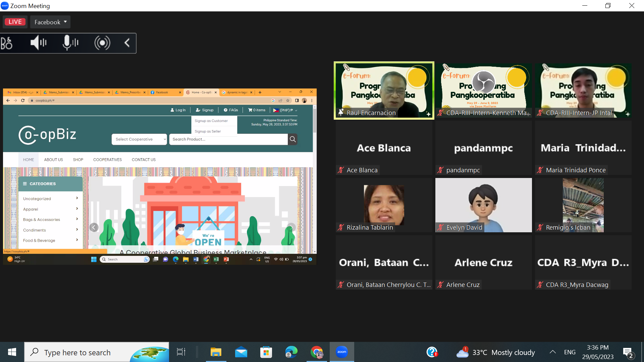
Task: Open the HOME nav tab on Co-opBiz
Action: tap(29, 160)
